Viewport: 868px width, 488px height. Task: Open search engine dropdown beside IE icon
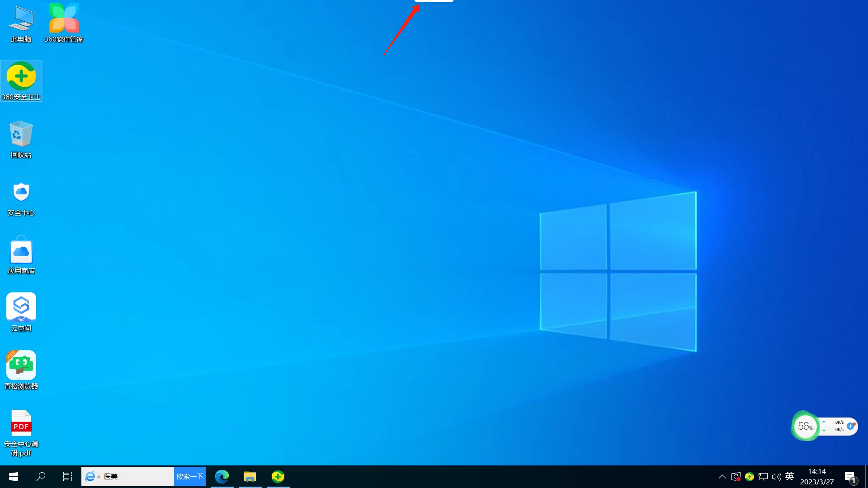99,477
